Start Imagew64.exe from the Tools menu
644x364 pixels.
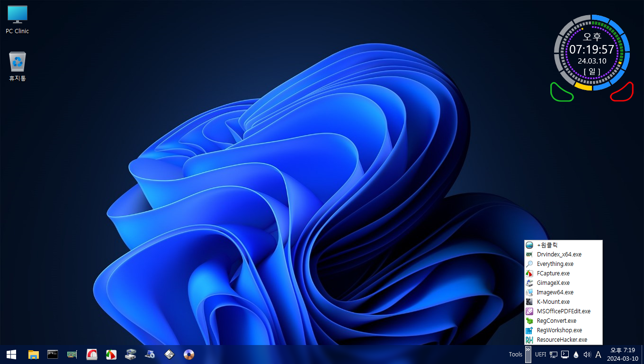[x=563, y=292]
